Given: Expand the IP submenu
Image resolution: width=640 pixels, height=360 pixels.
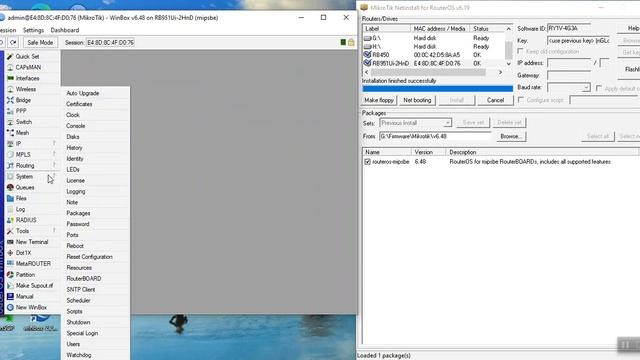Looking at the screenshot, I should point(32,144).
